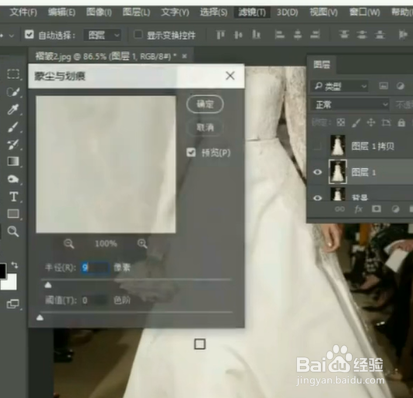Select the Zoom tool in toolbar

click(x=13, y=231)
